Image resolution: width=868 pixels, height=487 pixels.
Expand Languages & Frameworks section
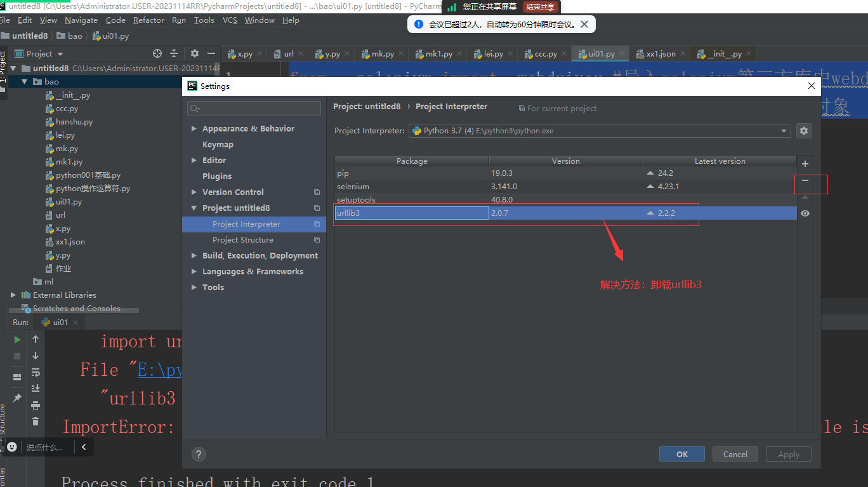[x=194, y=272]
